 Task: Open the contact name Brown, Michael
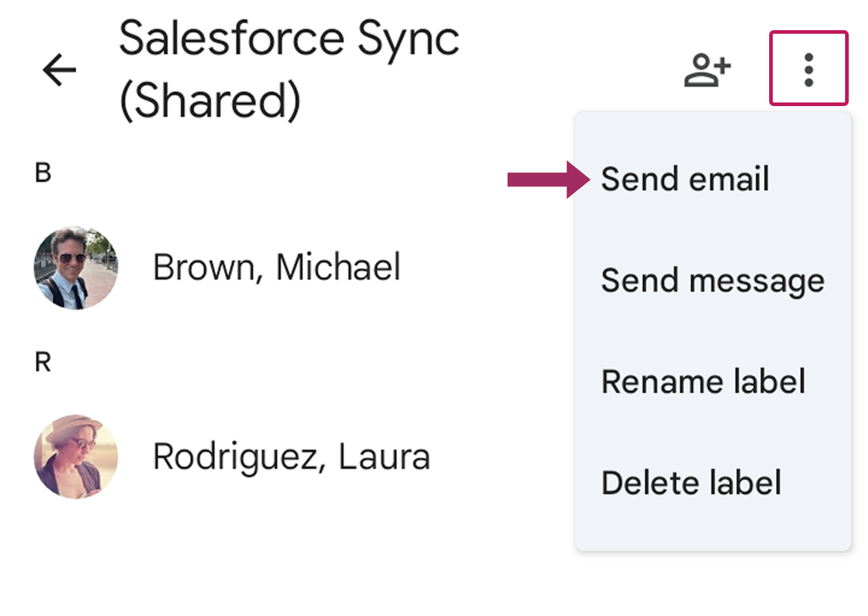pos(276,267)
